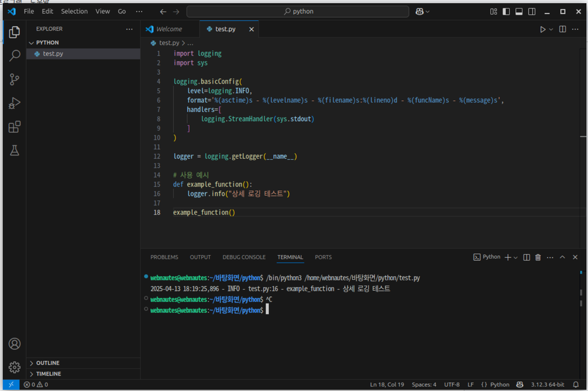The width and height of the screenshot is (588, 391).
Task: Click UTF-8 encoding in status bar
Action: [x=452, y=385]
